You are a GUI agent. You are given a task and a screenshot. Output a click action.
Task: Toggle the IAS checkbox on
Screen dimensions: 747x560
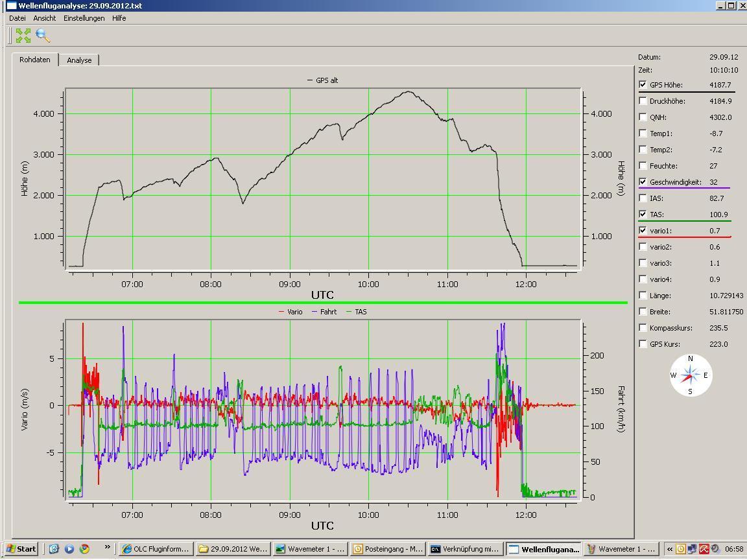pos(643,198)
